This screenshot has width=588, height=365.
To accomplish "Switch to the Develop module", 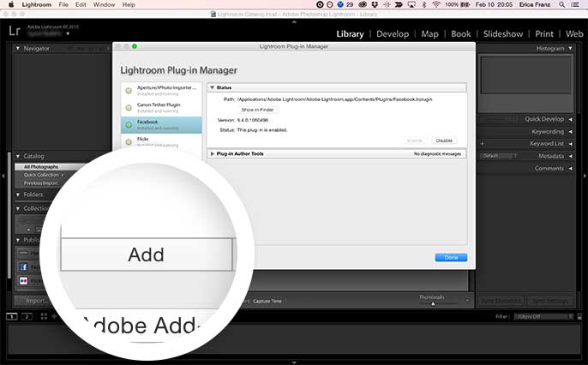I will (x=393, y=33).
